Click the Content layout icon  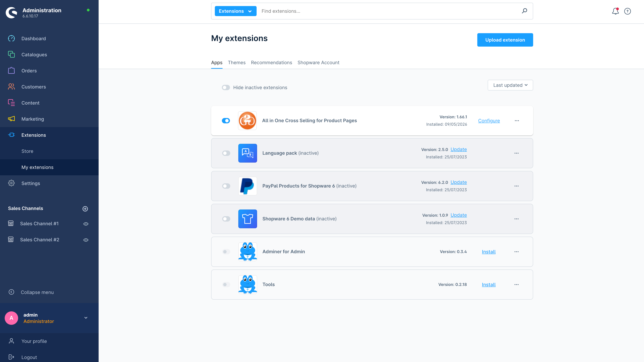[x=12, y=103]
